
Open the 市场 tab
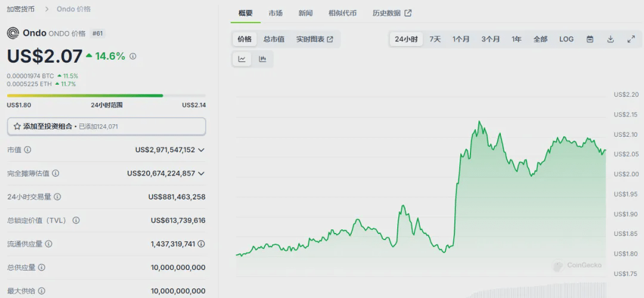point(275,13)
